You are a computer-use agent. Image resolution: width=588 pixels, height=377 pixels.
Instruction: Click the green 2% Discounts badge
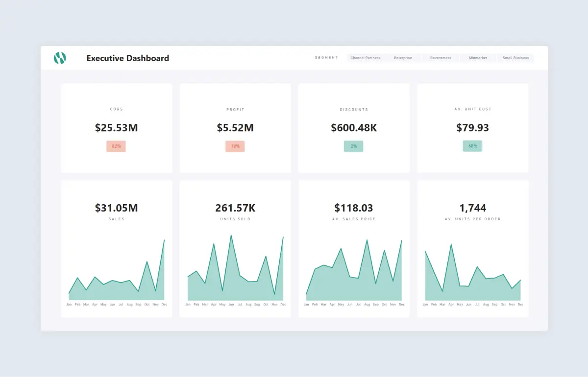pyautogui.click(x=353, y=146)
